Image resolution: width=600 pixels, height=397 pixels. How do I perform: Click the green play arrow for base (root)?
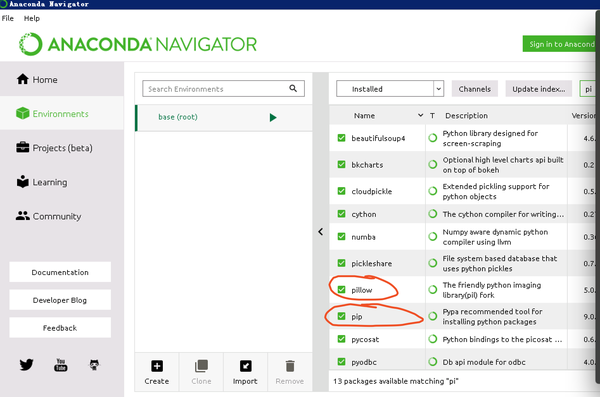coord(273,118)
